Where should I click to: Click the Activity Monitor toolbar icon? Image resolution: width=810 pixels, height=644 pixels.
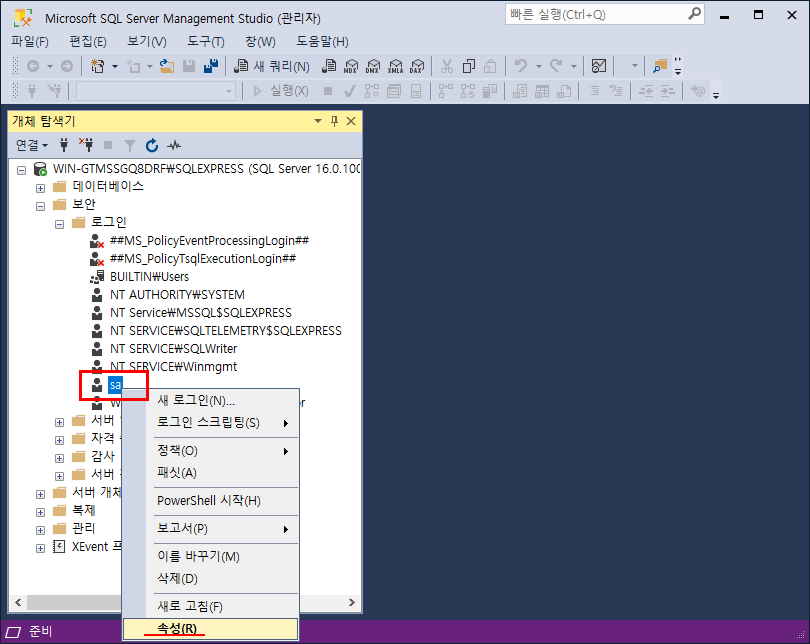[x=599, y=66]
